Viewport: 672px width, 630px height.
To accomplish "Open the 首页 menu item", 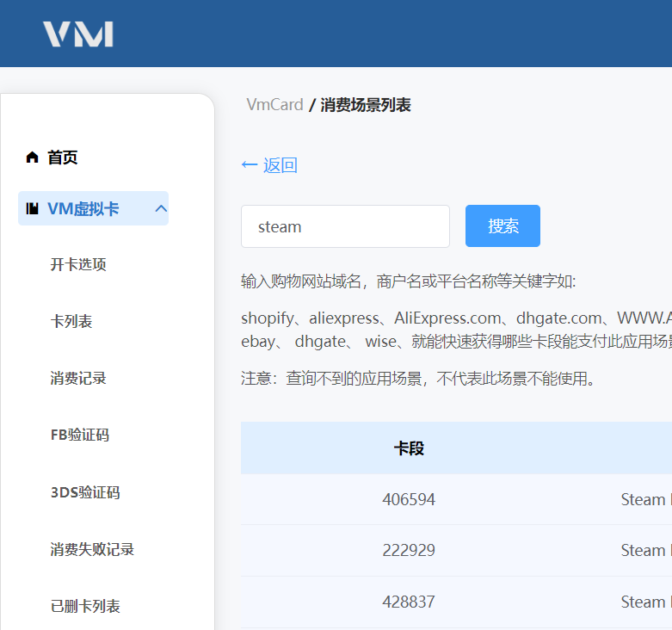I will click(62, 157).
